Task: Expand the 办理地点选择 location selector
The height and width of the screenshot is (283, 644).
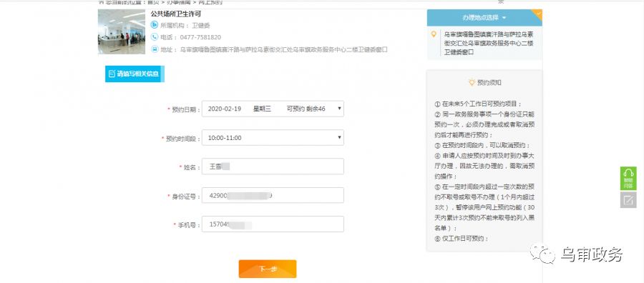Action: 484,18
